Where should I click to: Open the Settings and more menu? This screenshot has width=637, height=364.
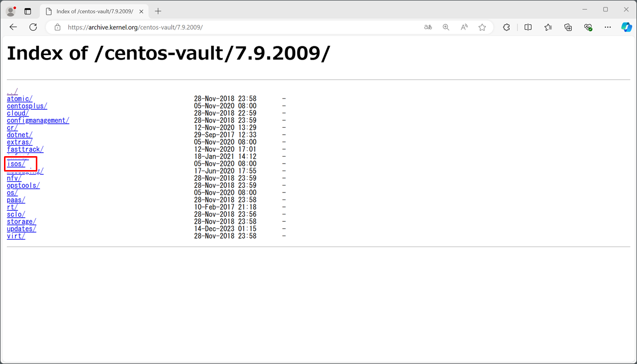[608, 27]
